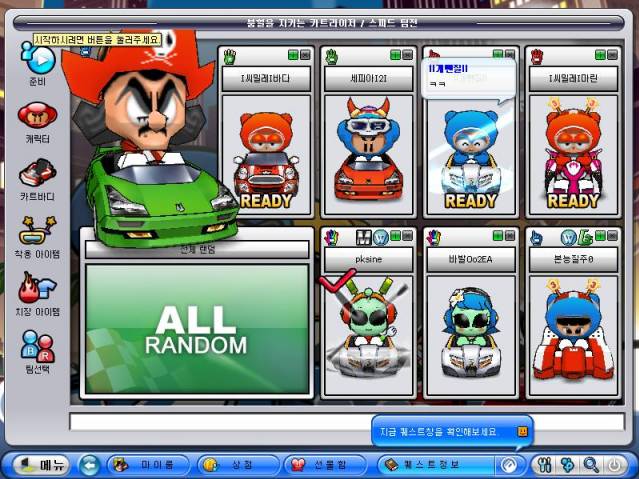Click the 메뉴 menu button

[41, 465]
